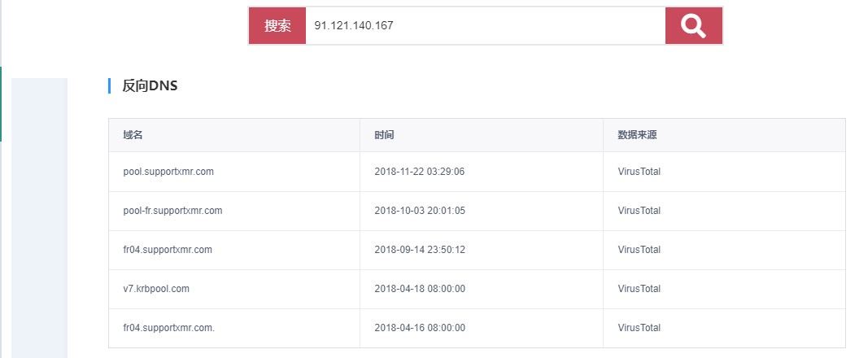
Task: Click the 反向DNS section heading
Action: point(150,85)
